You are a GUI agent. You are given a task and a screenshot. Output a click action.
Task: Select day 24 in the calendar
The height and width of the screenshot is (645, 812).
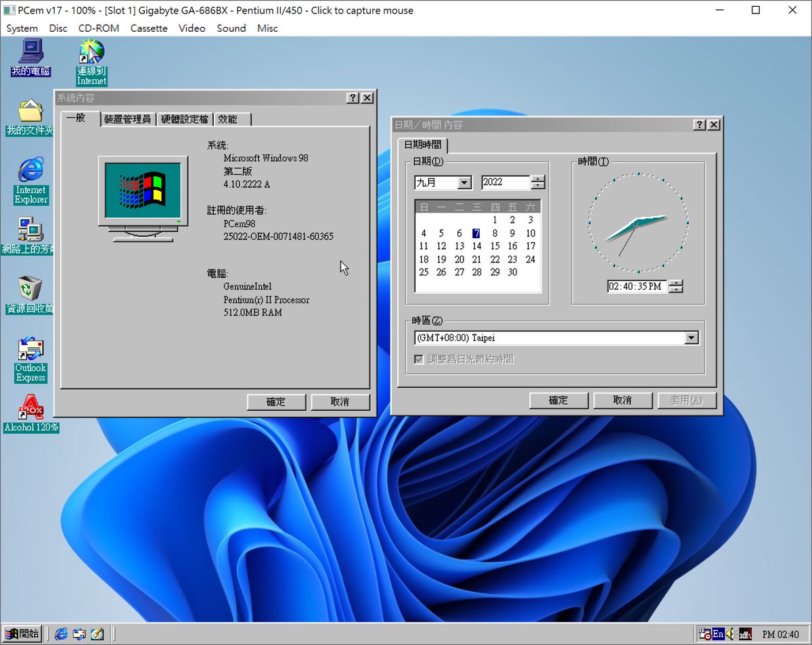pyautogui.click(x=531, y=259)
